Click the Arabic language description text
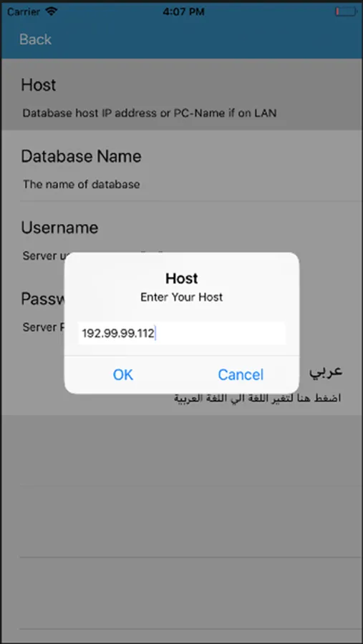The height and width of the screenshot is (644, 363). (258, 398)
